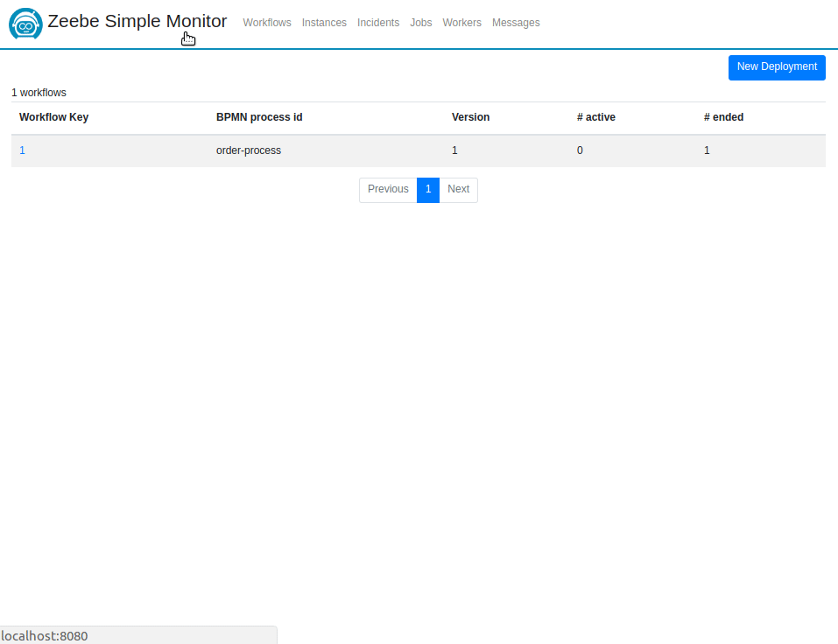Click the 'order-process' cell
838x644 pixels.
pyautogui.click(x=249, y=150)
